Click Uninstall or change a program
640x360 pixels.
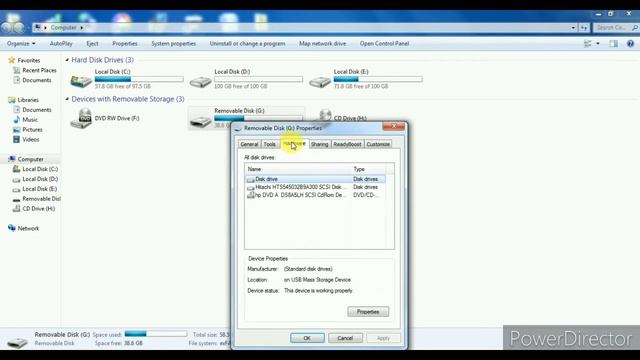247,44
